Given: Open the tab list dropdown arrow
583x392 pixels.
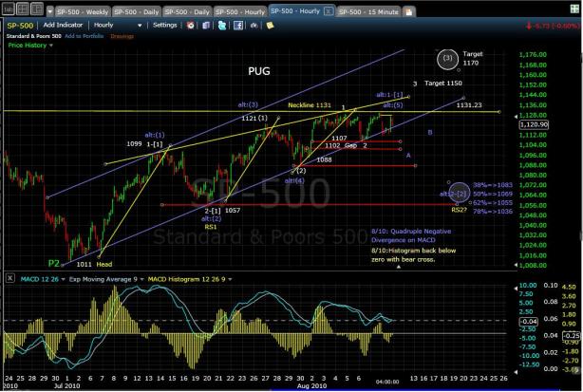Looking at the screenshot, I should [49, 12].
